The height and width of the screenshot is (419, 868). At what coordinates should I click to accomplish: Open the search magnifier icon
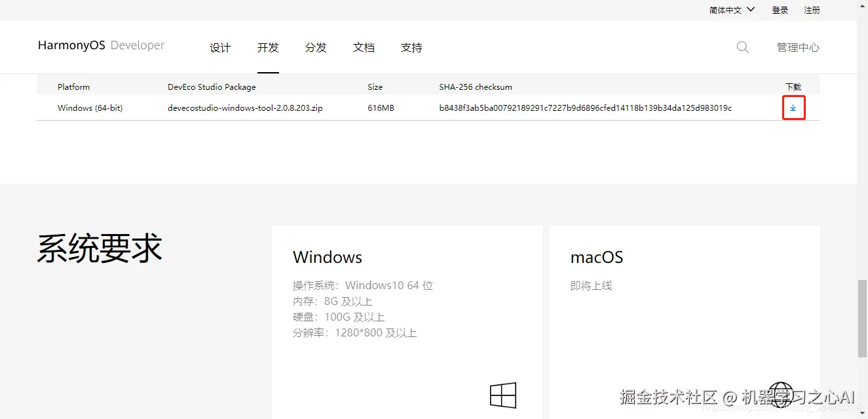(742, 47)
